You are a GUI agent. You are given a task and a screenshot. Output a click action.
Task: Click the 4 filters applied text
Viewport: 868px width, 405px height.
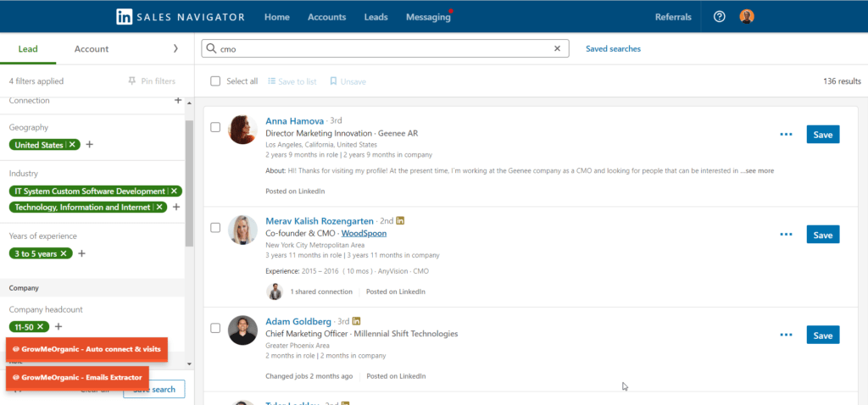(x=36, y=81)
